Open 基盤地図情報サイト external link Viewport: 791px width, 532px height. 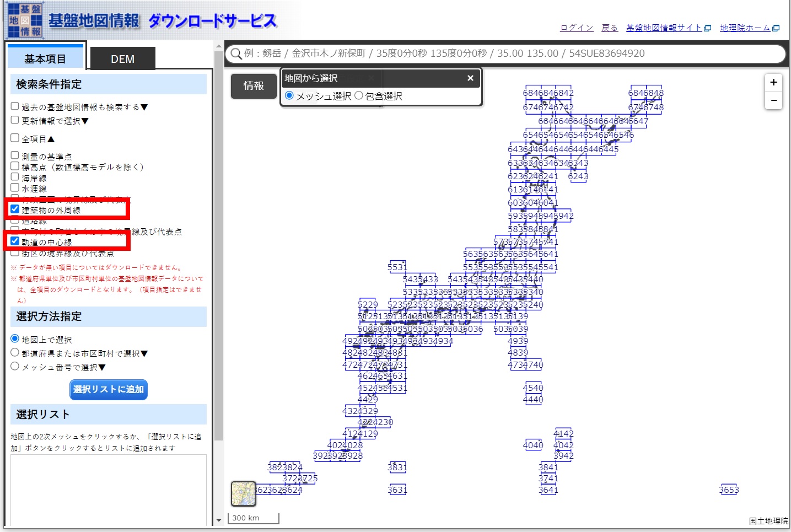point(669,28)
